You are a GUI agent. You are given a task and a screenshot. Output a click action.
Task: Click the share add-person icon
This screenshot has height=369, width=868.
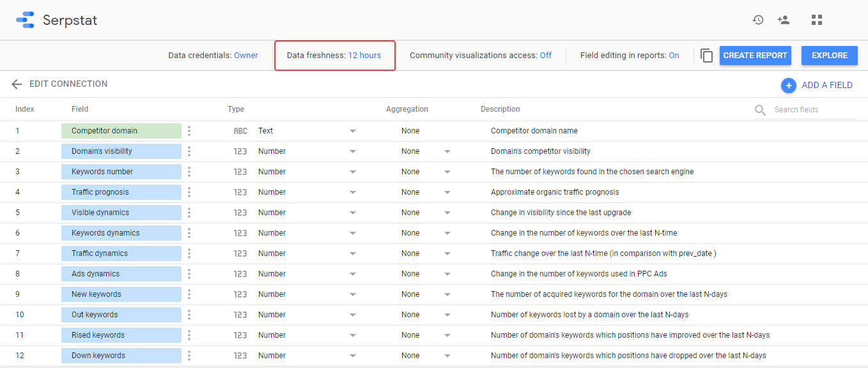(784, 20)
